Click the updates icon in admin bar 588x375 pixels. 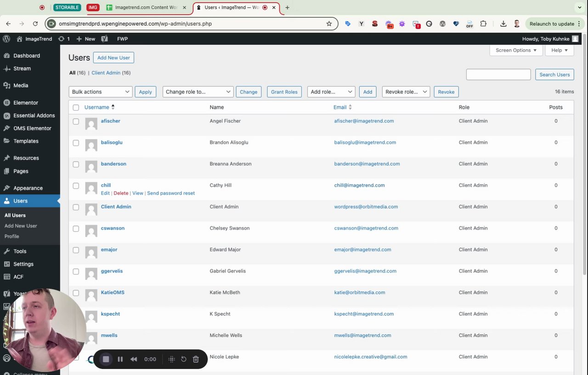coord(61,39)
